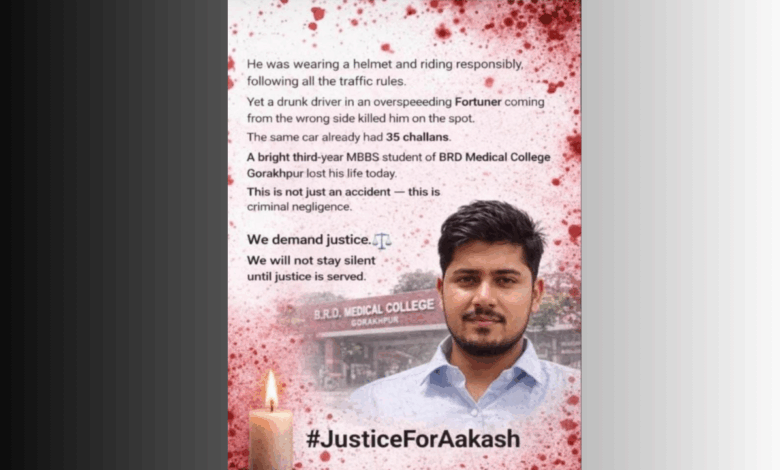The height and width of the screenshot is (470, 780).
Task: Click the until justice is served line
Action: (306, 277)
